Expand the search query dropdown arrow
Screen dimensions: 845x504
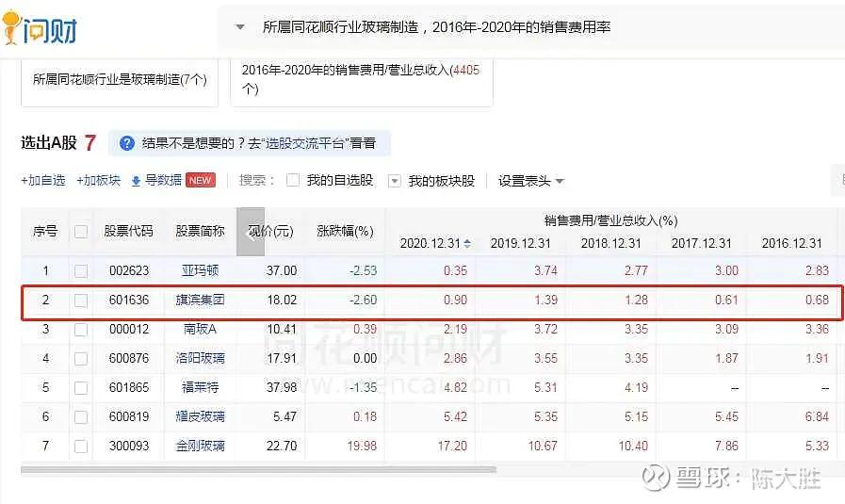(240, 27)
